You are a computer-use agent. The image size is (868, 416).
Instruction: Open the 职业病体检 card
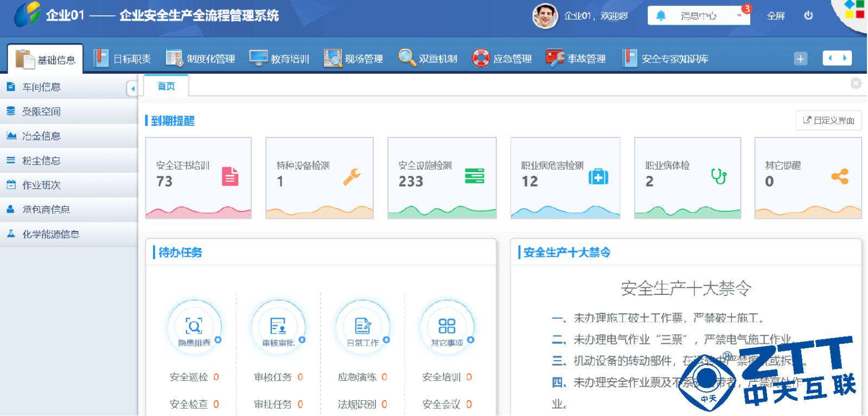(687, 178)
